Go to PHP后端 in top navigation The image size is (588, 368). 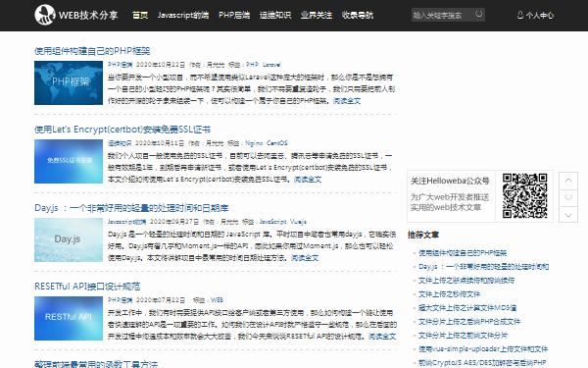[234, 15]
